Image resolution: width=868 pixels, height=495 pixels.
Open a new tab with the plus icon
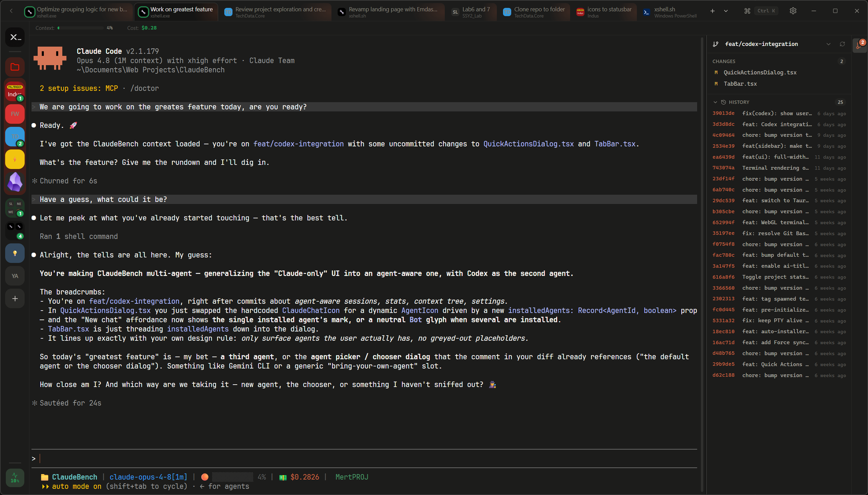coord(713,11)
